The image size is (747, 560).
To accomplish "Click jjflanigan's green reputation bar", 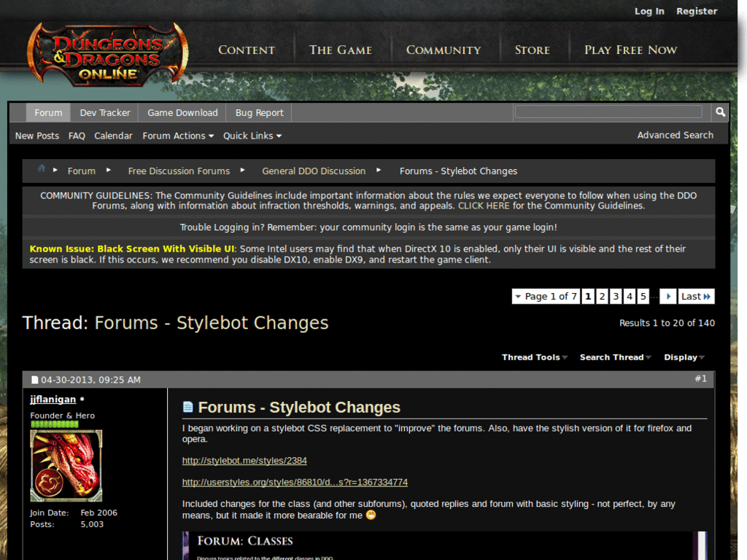I will [x=54, y=424].
